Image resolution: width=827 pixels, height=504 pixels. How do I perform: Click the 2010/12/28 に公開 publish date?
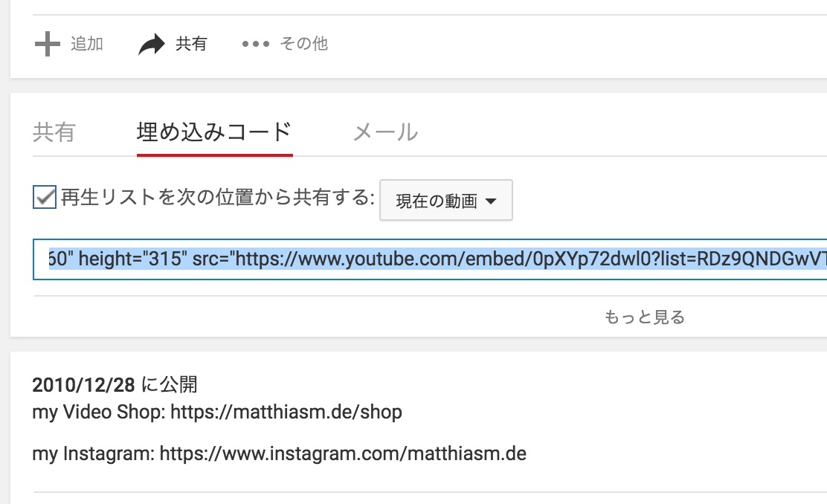click(x=115, y=385)
